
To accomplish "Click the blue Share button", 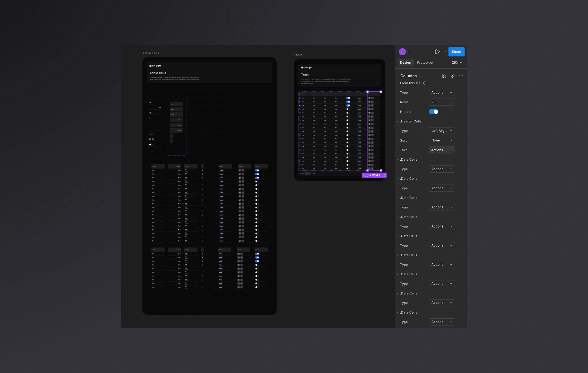I will click(456, 52).
